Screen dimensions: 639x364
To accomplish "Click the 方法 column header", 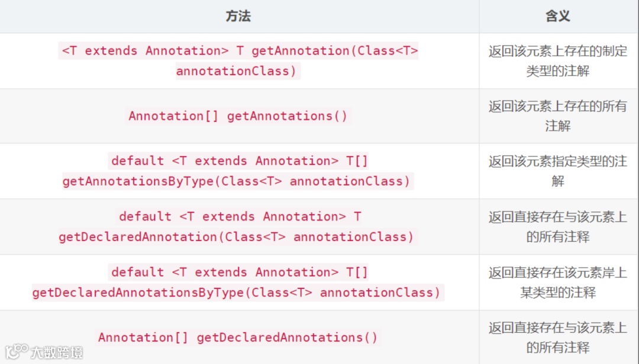I will 238,17.
